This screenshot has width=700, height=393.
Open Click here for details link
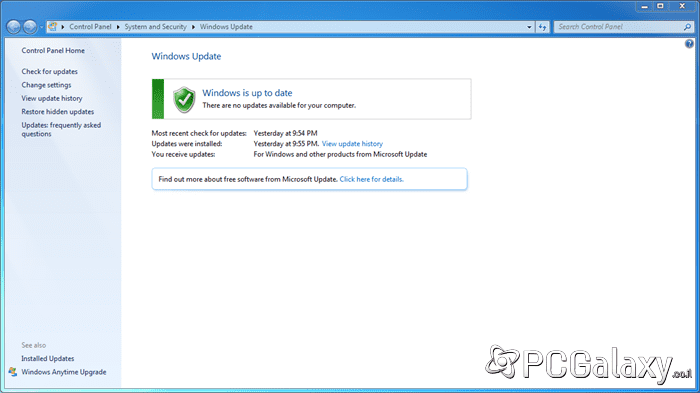pos(371,179)
